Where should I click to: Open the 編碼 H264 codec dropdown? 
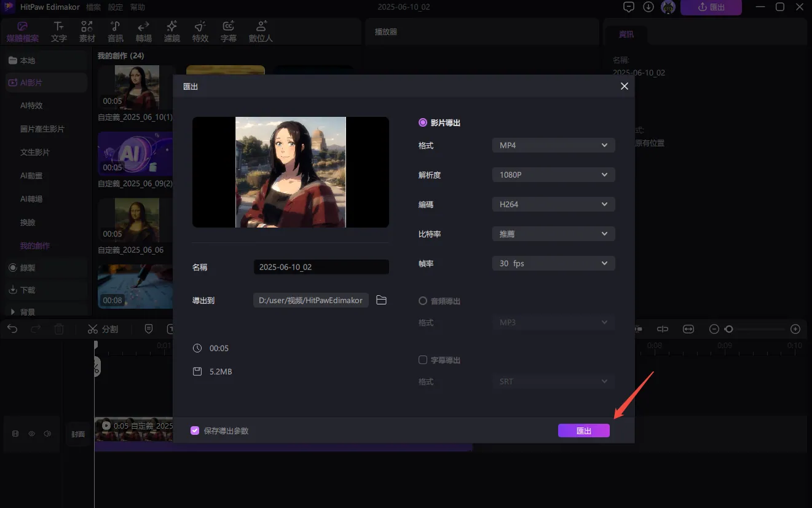point(554,204)
